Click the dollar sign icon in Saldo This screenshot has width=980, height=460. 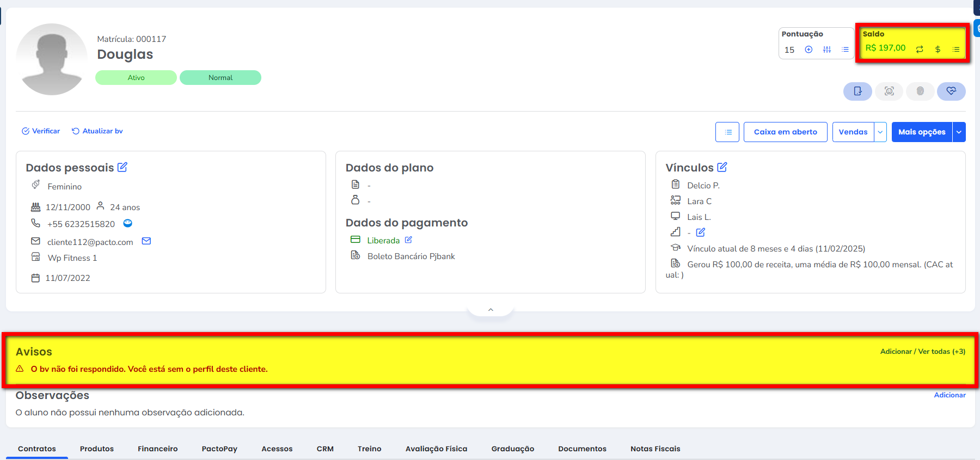click(938, 50)
